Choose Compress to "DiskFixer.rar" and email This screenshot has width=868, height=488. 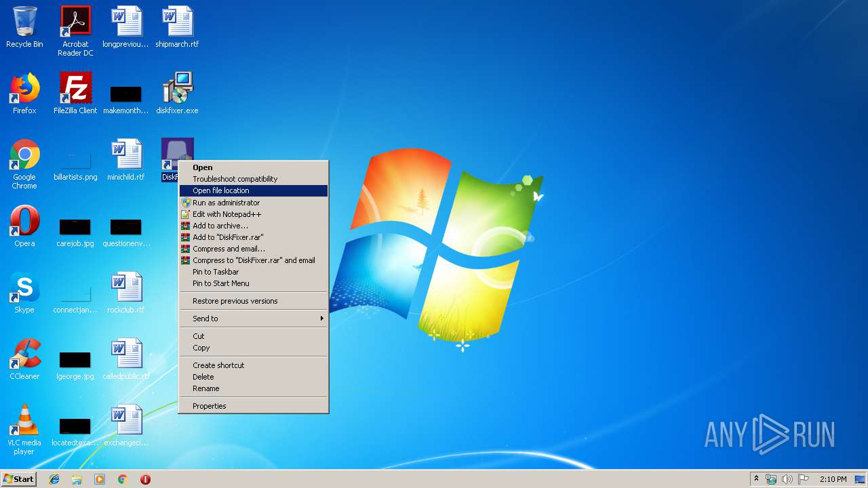click(254, 260)
